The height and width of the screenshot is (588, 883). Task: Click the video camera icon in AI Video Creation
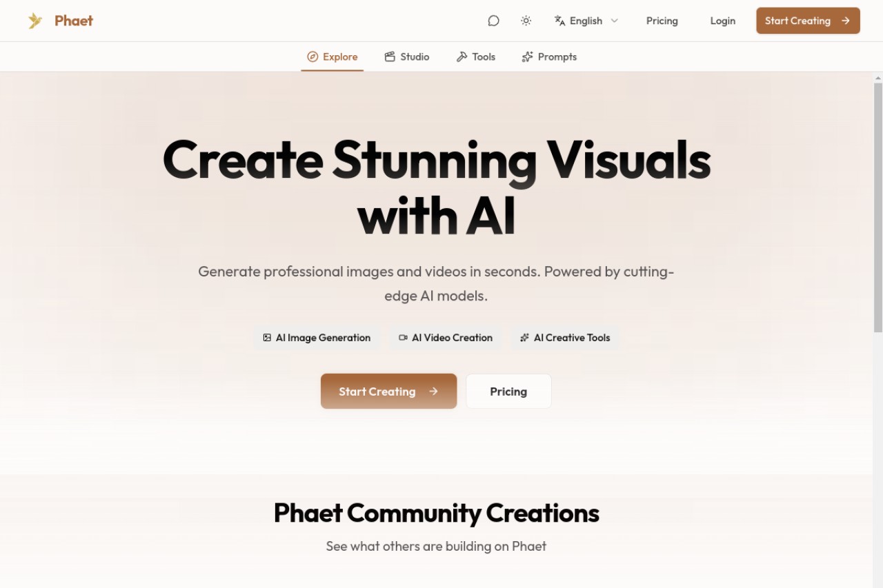click(403, 338)
